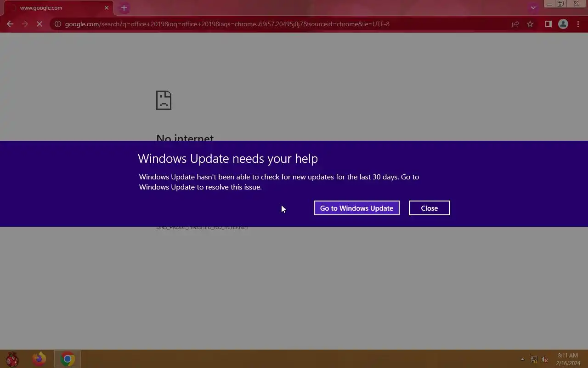Viewport: 588px width, 368px height.
Task: Open a new tab with plus button
Action: pos(124,8)
